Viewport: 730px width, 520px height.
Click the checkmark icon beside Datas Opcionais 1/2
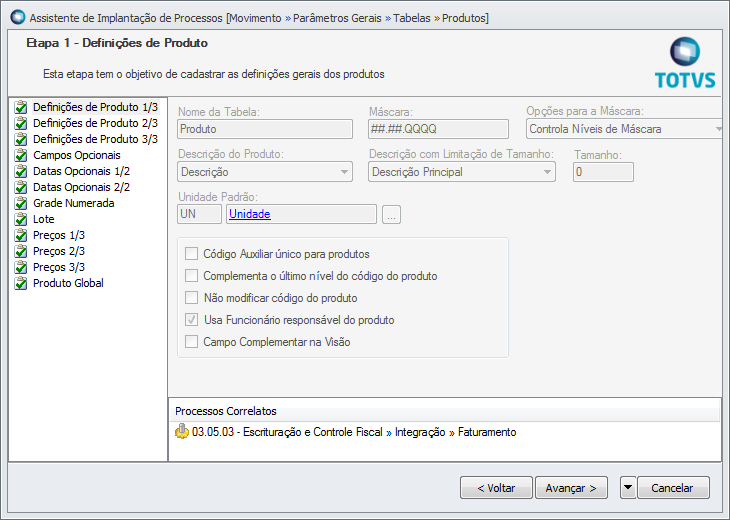(21, 171)
